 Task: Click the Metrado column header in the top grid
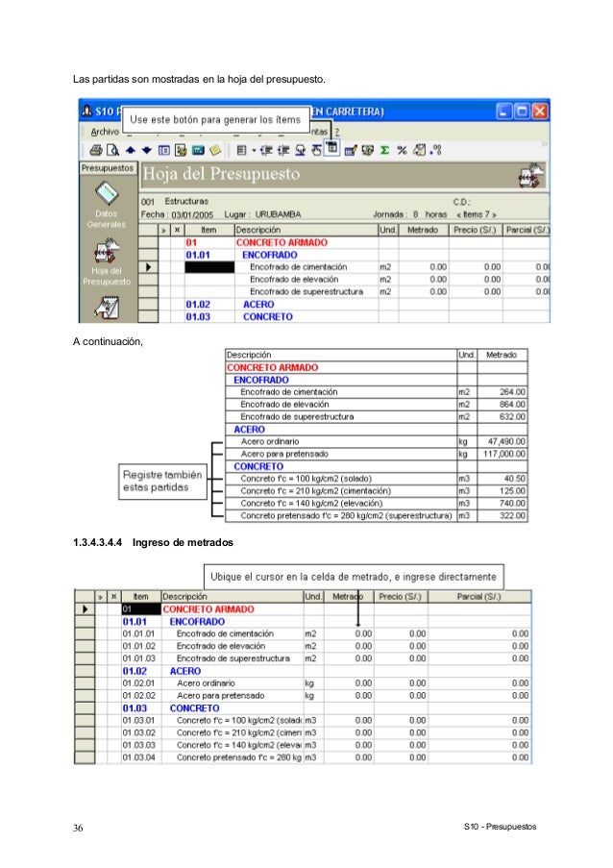click(x=423, y=230)
